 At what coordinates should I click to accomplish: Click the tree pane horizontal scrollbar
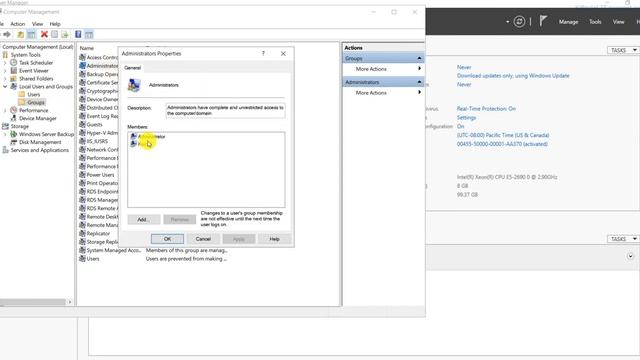[33, 302]
